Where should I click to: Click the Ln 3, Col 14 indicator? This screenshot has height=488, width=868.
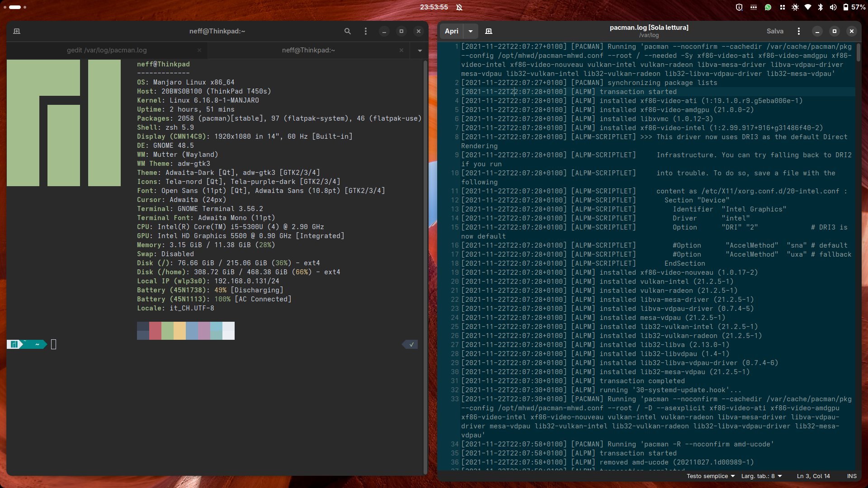pyautogui.click(x=813, y=476)
